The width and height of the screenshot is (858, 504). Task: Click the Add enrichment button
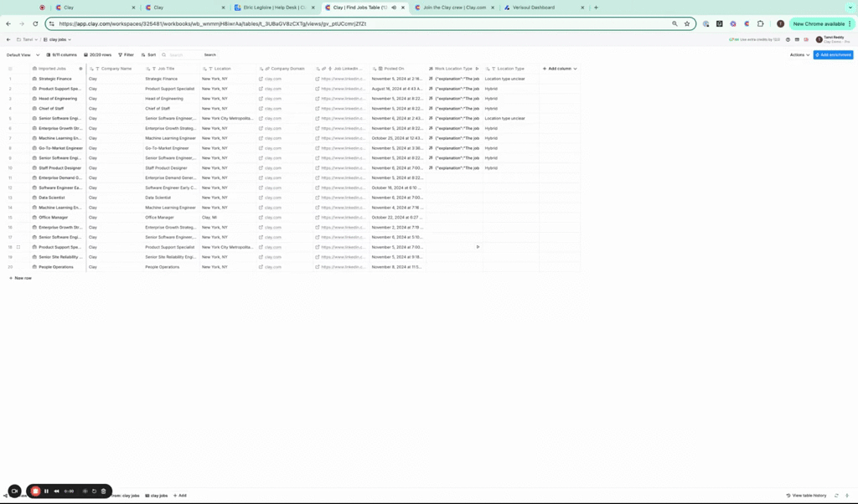(833, 54)
